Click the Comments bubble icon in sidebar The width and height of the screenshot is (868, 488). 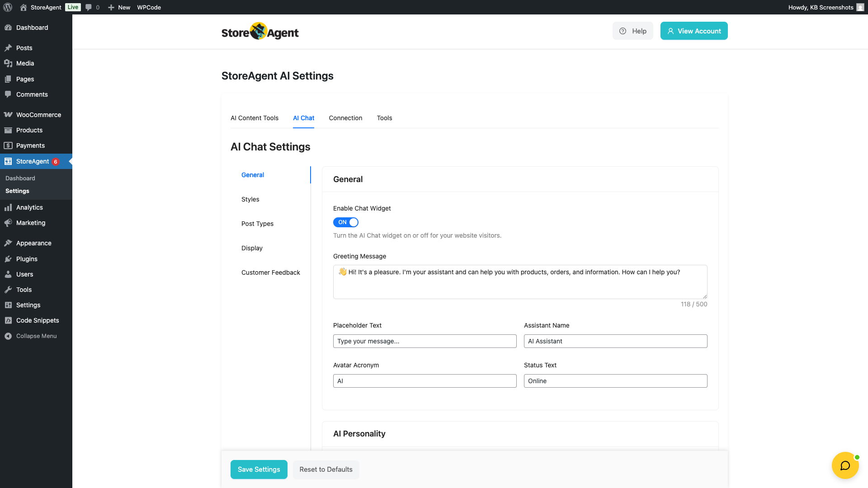(x=8, y=94)
